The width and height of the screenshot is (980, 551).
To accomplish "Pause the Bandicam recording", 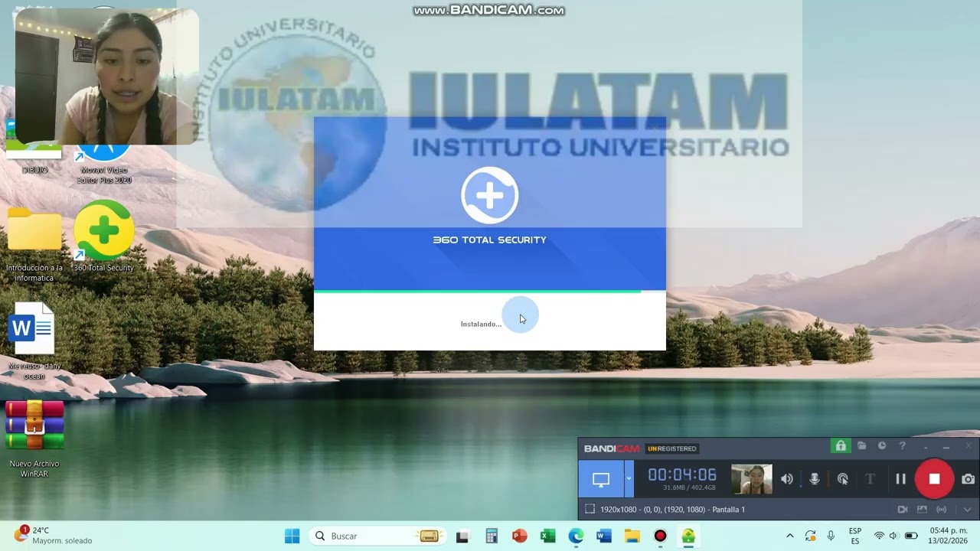I will point(900,479).
